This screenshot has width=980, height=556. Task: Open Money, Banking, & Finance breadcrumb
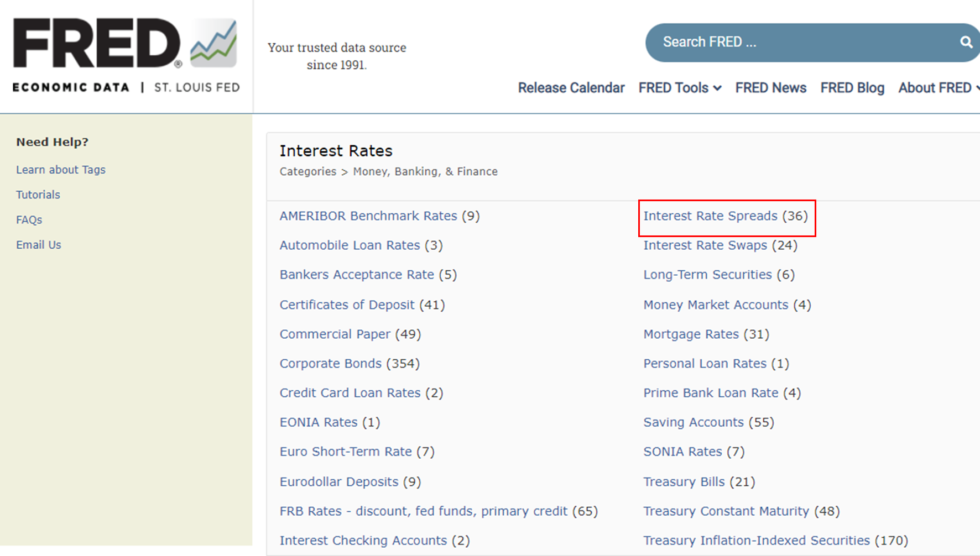pyautogui.click(x=425, y=171)
